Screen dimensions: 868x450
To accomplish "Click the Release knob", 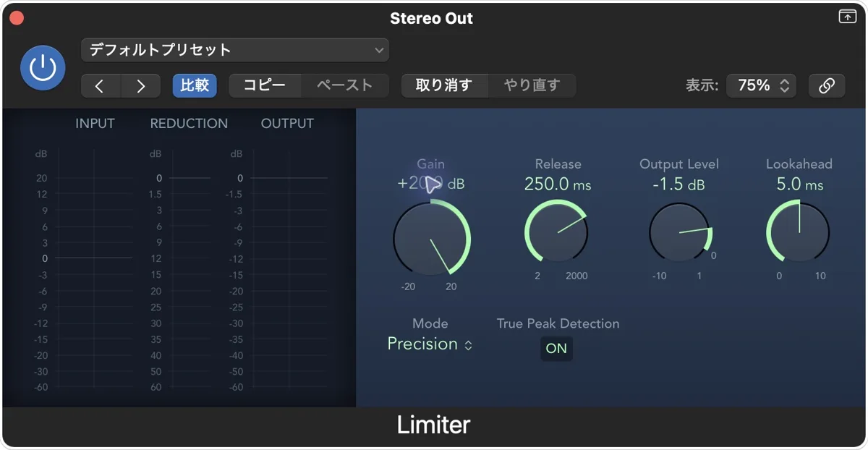I will tap(556, 233).
